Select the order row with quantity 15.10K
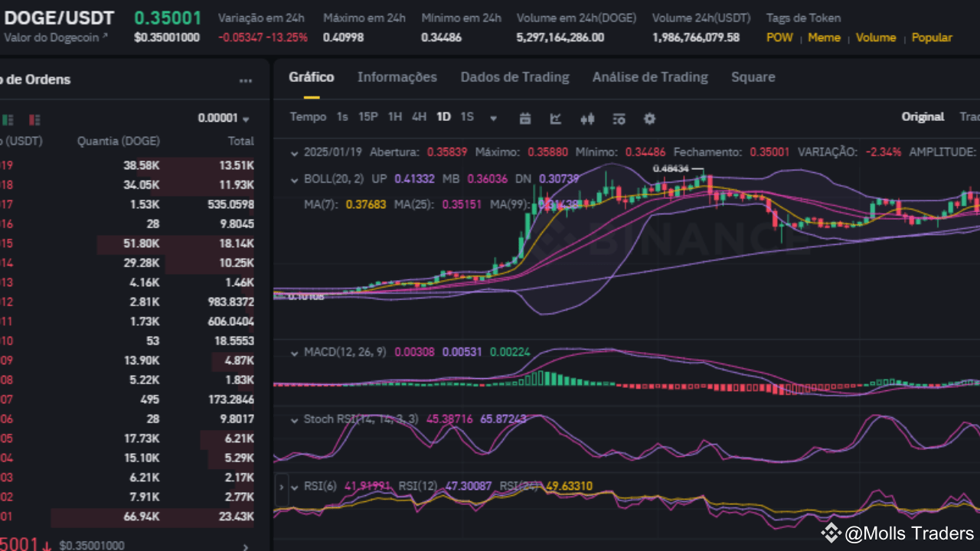 point(127,458)
